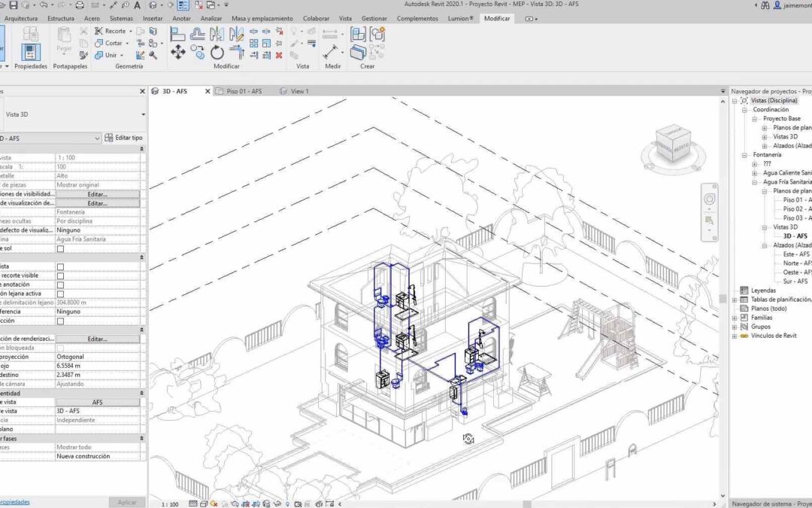Collapse the Coordinación tree node

point(744,110)
